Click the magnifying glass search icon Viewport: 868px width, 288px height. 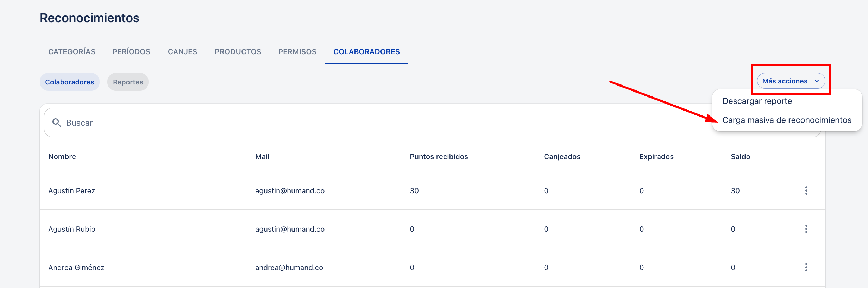click(56, 123)
